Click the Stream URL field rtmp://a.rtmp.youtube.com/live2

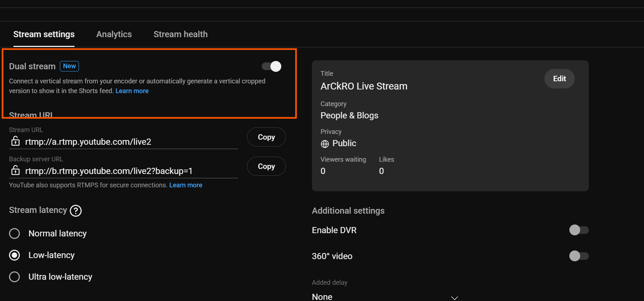[x=124, y=142]
